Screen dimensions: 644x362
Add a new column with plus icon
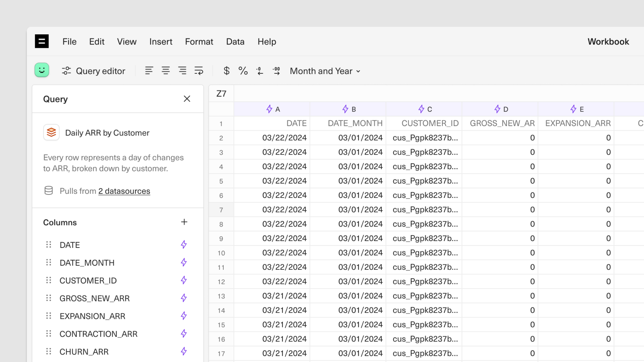coord(184,222)
